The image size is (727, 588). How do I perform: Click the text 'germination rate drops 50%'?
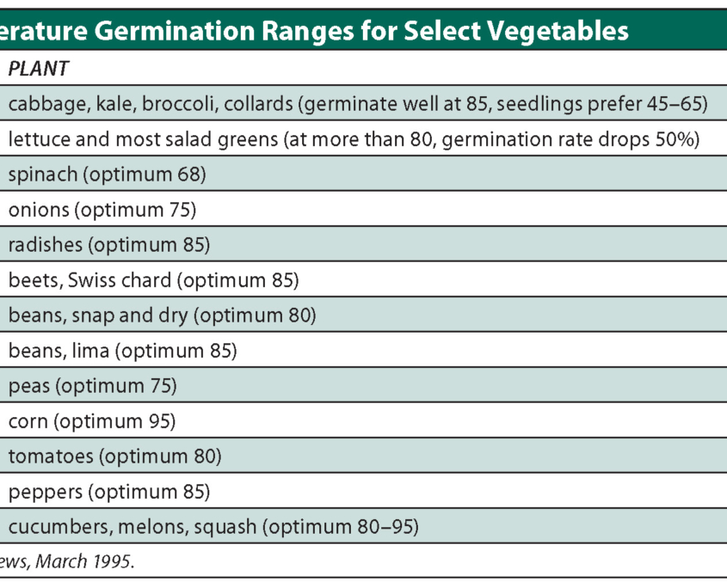click(595, 139)
